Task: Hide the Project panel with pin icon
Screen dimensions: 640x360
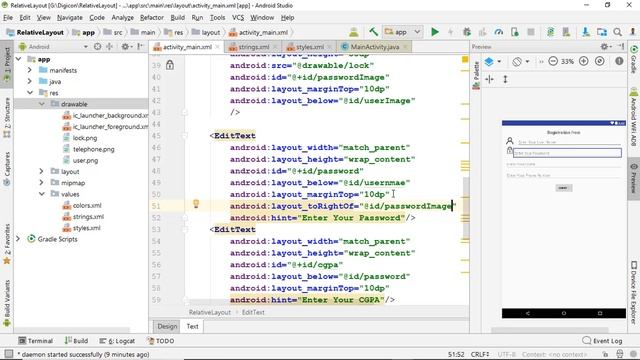Action: click(140, 47)
